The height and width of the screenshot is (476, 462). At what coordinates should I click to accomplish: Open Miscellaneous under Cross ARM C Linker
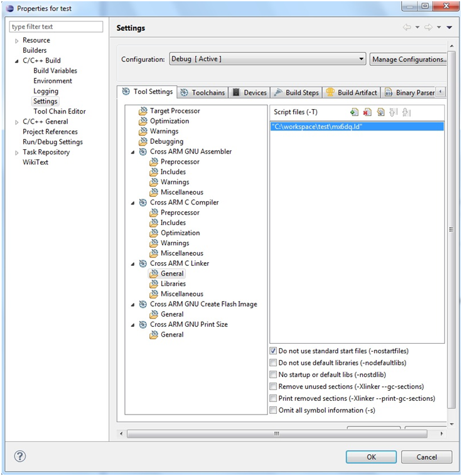coord(182,294)
